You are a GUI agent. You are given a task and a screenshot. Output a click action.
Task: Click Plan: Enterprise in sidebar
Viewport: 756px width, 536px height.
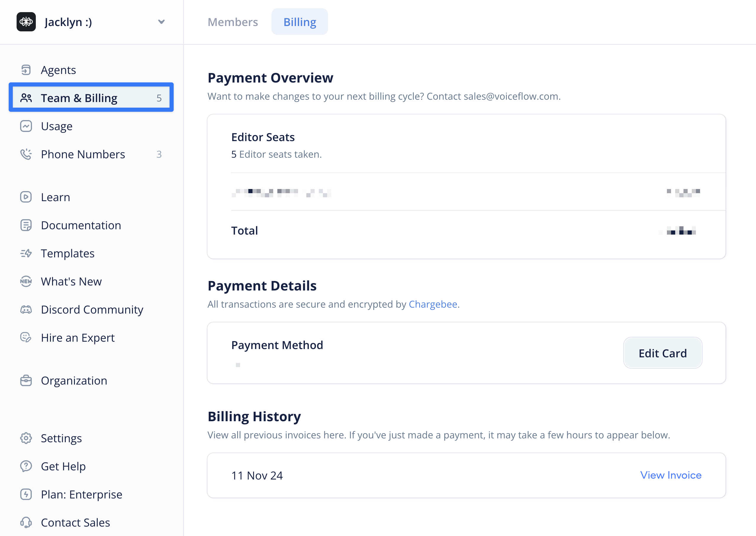click(81, 494)
